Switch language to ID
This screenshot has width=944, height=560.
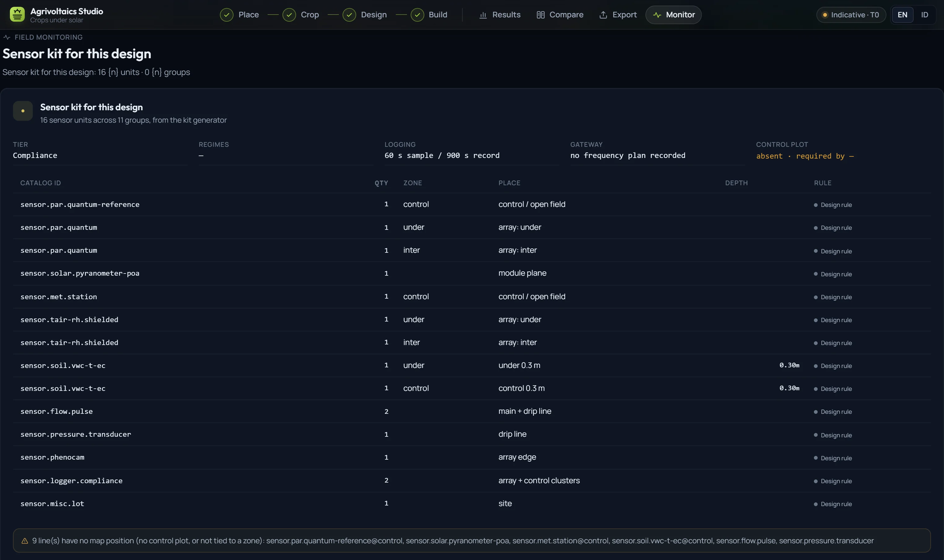(924, 15)
